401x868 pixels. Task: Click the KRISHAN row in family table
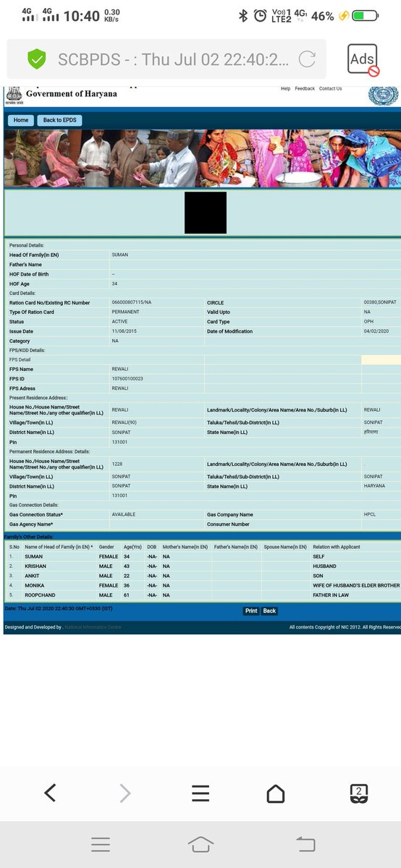[x=202, y=566]
